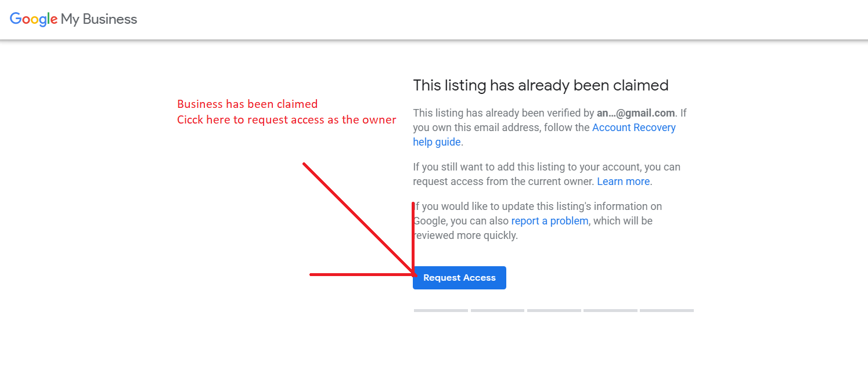Click the first progress bar segment

[441, 311]
